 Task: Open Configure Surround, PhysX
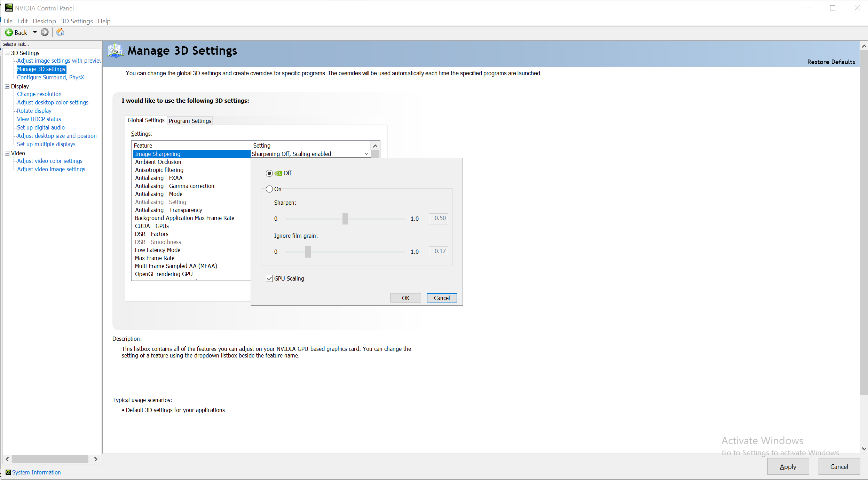pos(50,77)
